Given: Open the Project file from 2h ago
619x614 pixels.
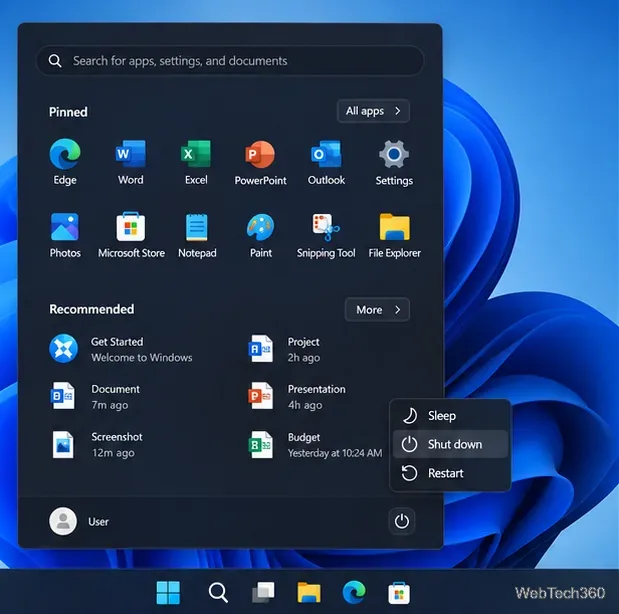Looking at the screenshot, I should tap(284, 349).
